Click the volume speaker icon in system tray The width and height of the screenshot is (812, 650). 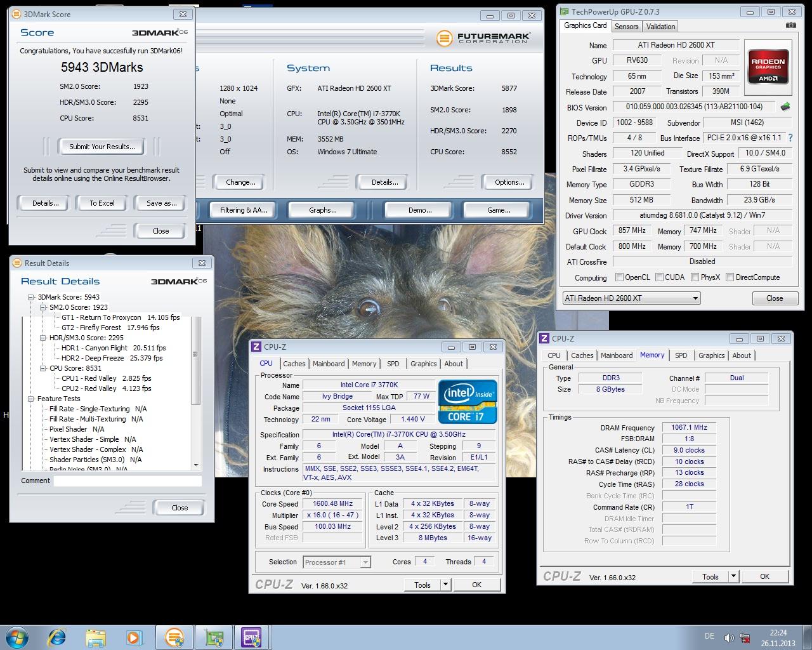(x=729, y=638)
